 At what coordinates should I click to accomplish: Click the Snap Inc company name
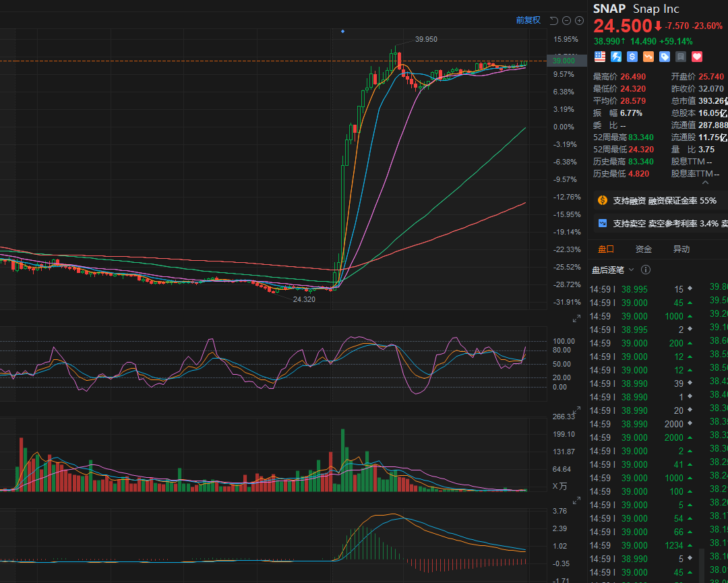point(656,9)
